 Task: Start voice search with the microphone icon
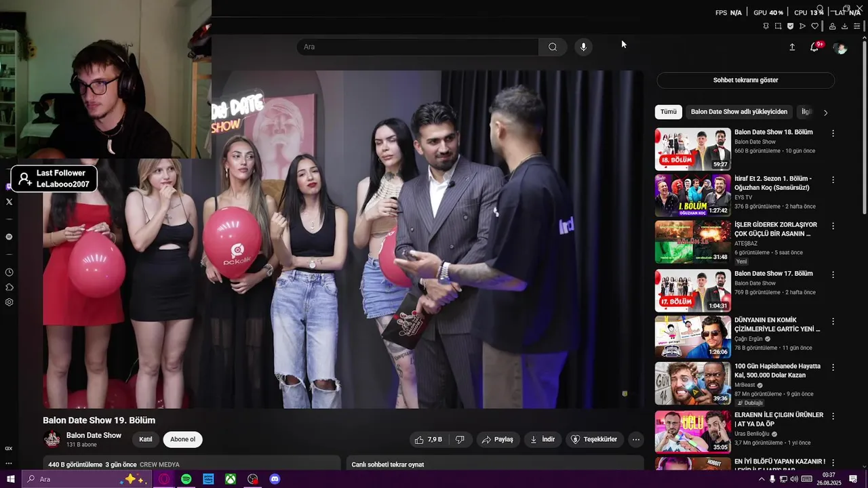click(583, 47)
